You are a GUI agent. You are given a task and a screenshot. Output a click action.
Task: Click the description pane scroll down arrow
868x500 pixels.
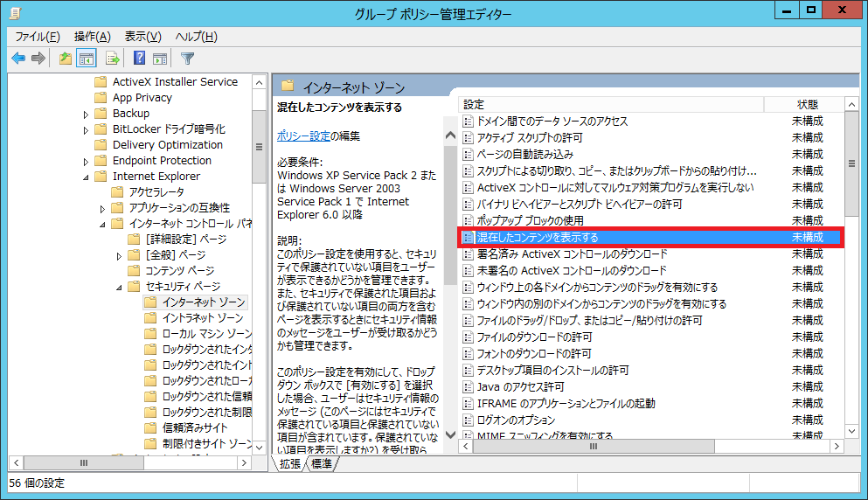[x=450, y=435]
